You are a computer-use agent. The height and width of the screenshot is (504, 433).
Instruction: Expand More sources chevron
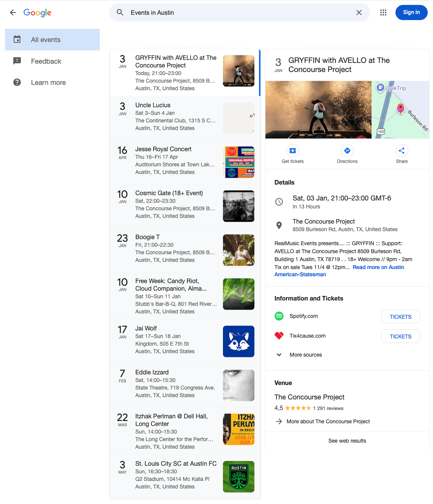(279, 355)
